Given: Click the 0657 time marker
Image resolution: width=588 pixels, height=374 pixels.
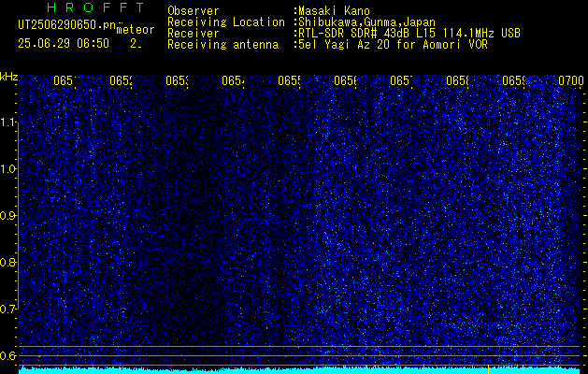Looking at the screenshot, I should pyautogui.click(x=401, y=80).
